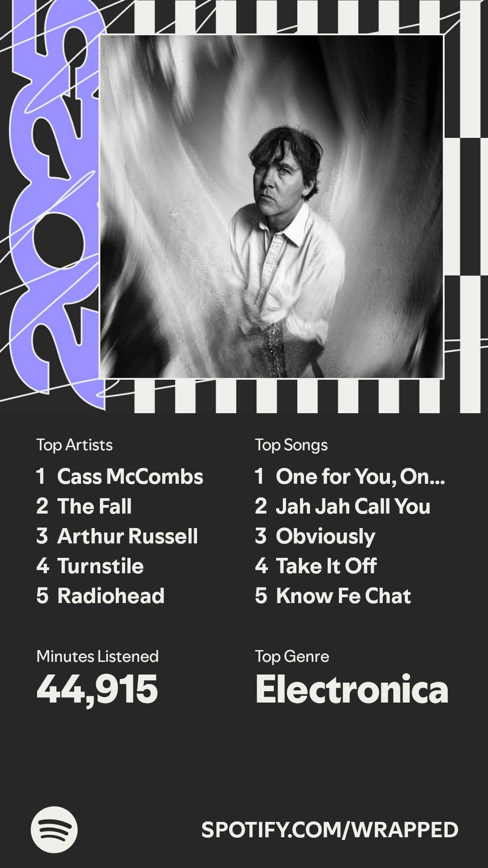Click the Top Genre label
The image size is (488, 868).
point(292,656)
